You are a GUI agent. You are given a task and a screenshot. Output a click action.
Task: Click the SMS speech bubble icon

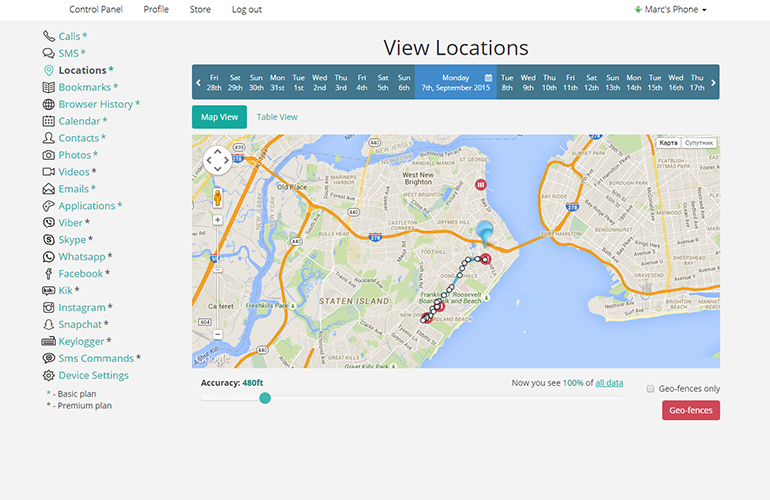tap(49, 53)
